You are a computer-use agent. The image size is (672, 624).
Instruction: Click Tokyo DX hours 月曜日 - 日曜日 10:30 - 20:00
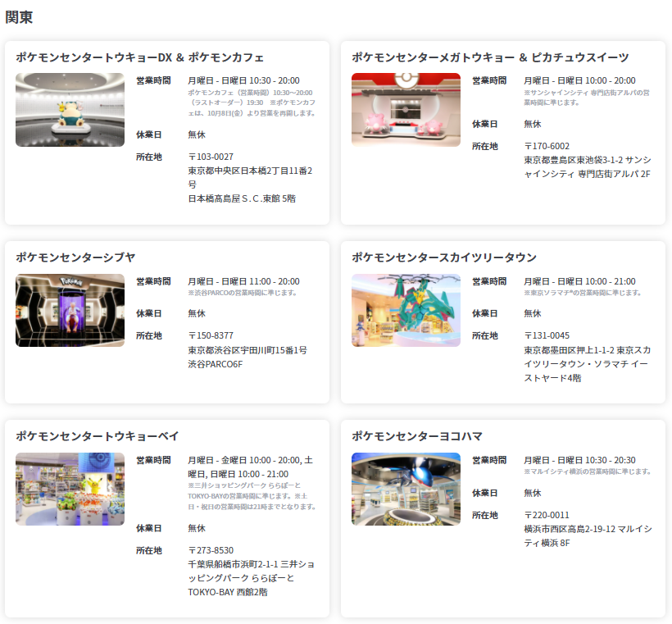pyautogui.click(x=243, y=80)
